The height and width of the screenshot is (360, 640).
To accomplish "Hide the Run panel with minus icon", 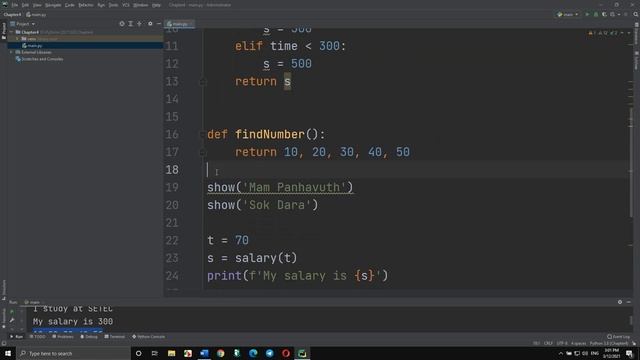I will point(629,302).
